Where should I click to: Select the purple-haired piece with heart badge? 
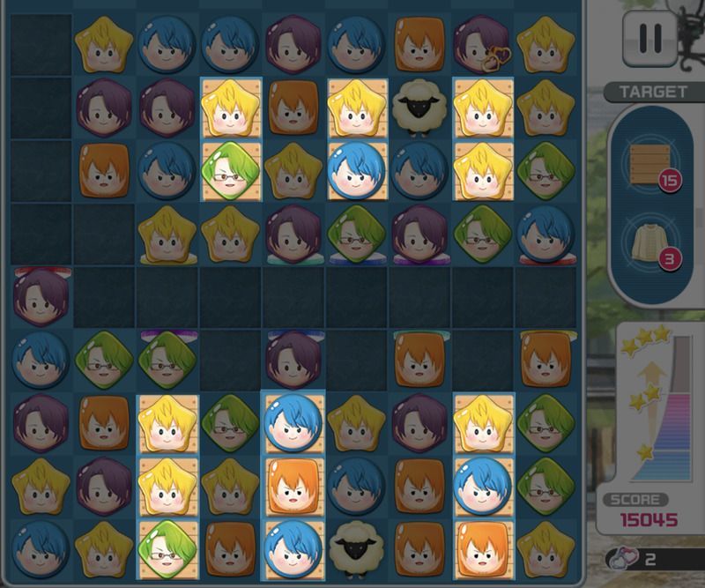point(482,44)
